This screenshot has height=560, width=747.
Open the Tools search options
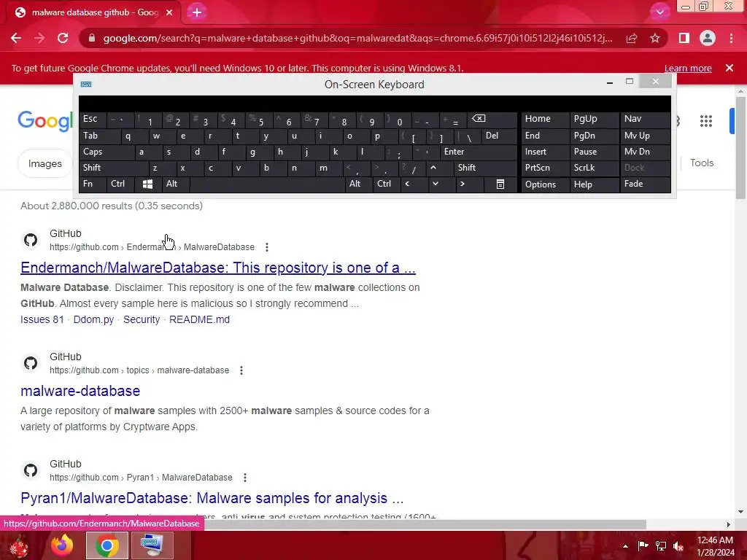click(x=702, y=163)
